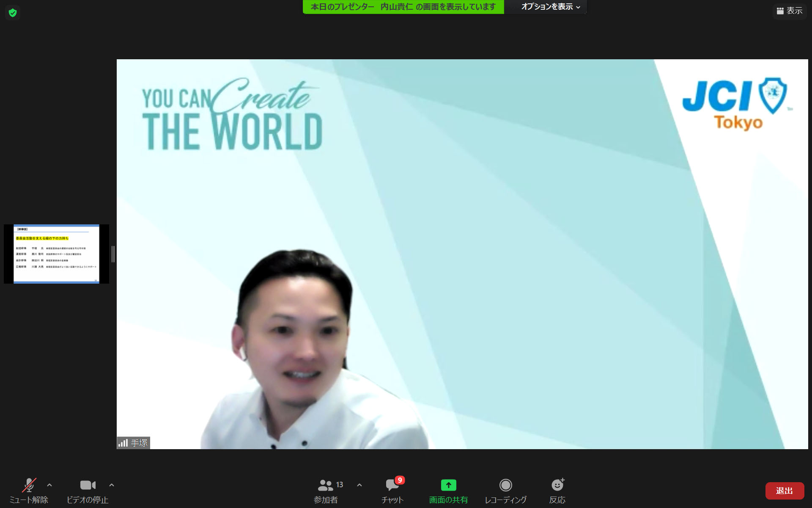Click the green encryption shield icon
The height and width of the screenshot is (508, 812).
coord(13,13)
